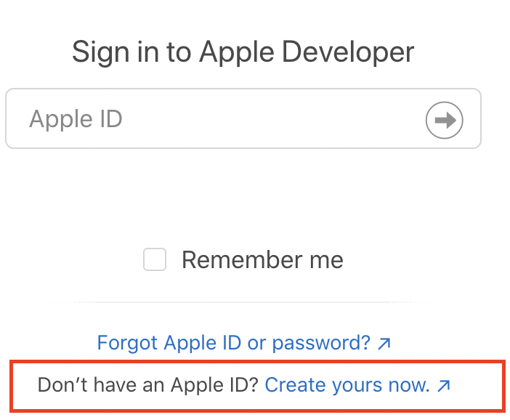This screenshot has width=510, height=420.
Task: Click the "Sign in to Apple Developer" heading
Action: point(243,52)
